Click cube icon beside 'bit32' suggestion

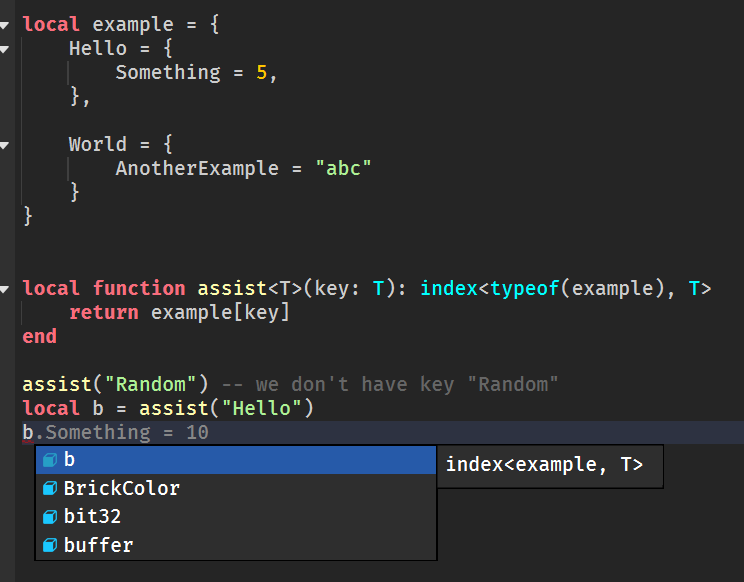pyautogui.click(x=50, y=517)
